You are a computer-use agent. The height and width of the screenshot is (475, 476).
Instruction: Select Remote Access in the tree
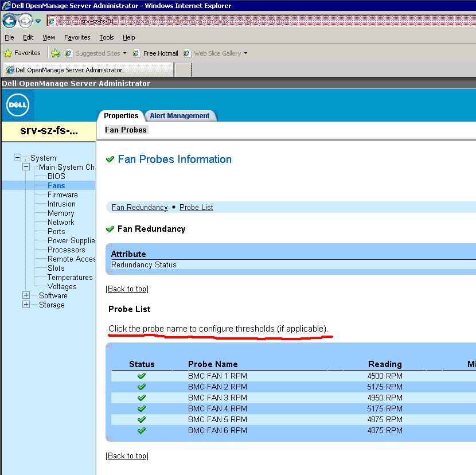(71, 259)
